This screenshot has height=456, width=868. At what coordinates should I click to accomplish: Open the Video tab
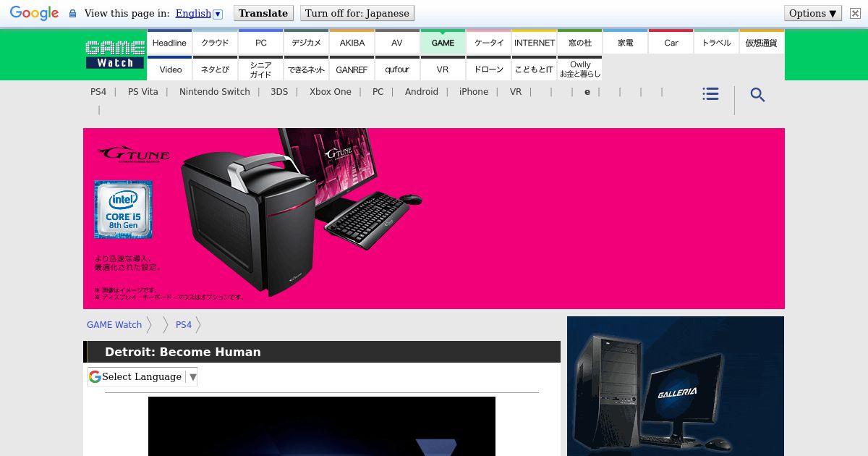169,69
